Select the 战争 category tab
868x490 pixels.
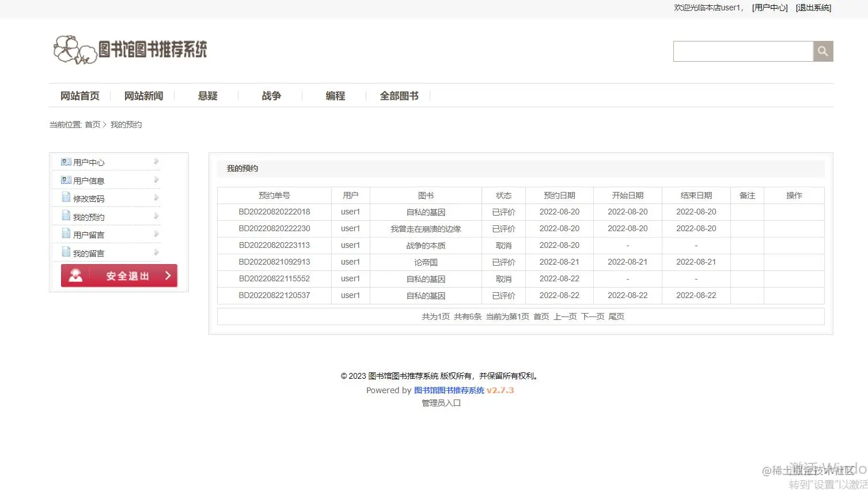click(271, 96)
